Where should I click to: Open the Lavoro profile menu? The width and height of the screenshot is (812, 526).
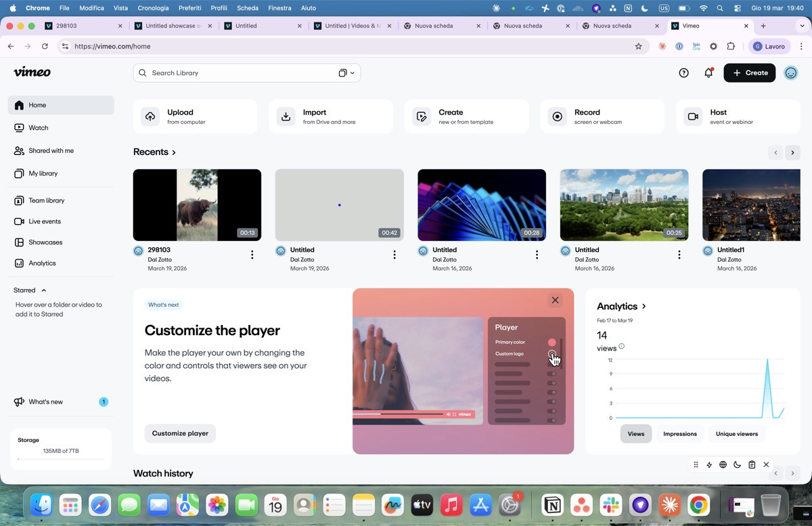[x=769, y=46]
